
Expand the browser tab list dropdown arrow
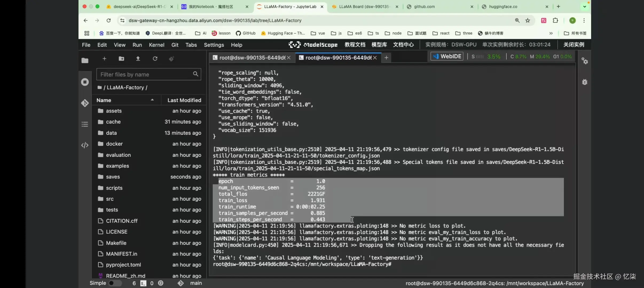click(584, 7)
